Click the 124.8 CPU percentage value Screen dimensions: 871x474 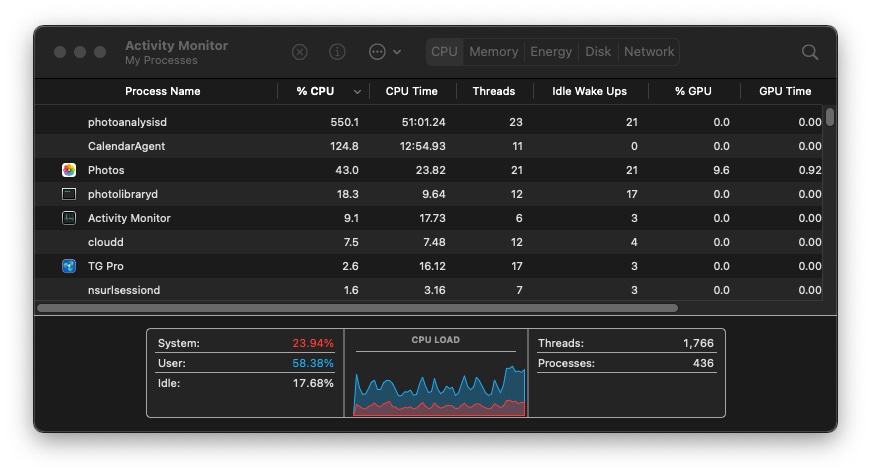tap(344, 146)
